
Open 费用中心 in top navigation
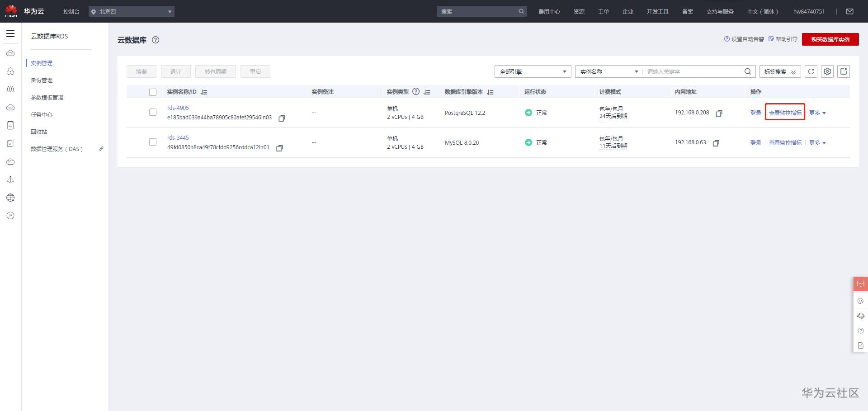[549, 11]
